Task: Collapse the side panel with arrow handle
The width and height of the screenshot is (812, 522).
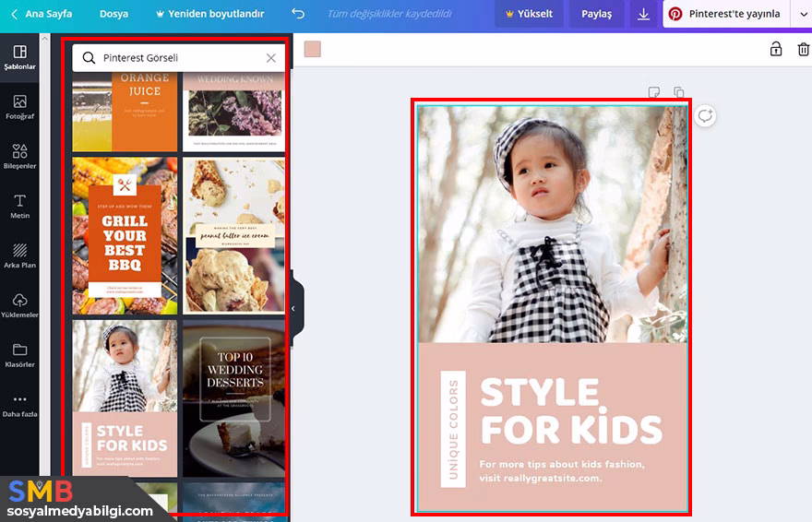Action: click(x=293, y=308)
